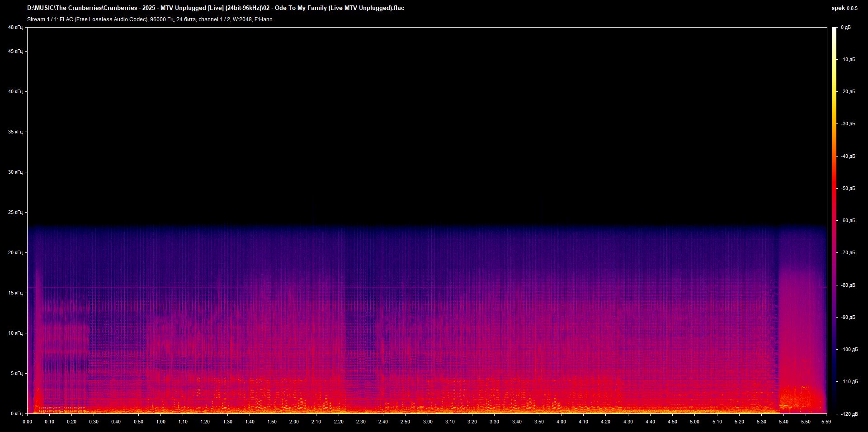Viewport: 868px width, 432px height.
Task: Select the FLAC file path title text
Action: point(216,8)
